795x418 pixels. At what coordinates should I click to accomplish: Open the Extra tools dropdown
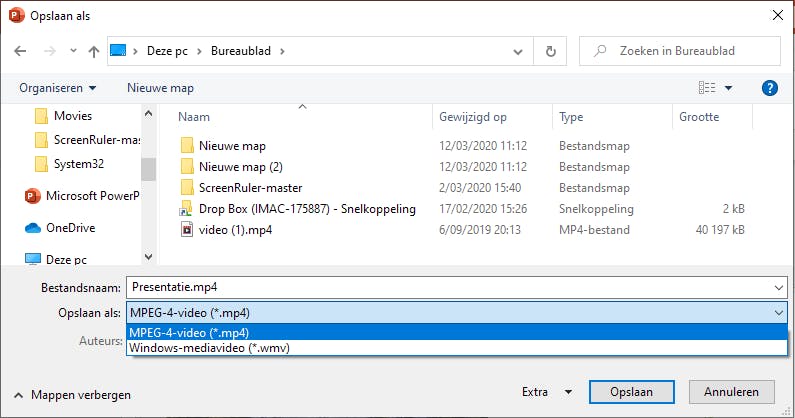(x=546, y=392)
